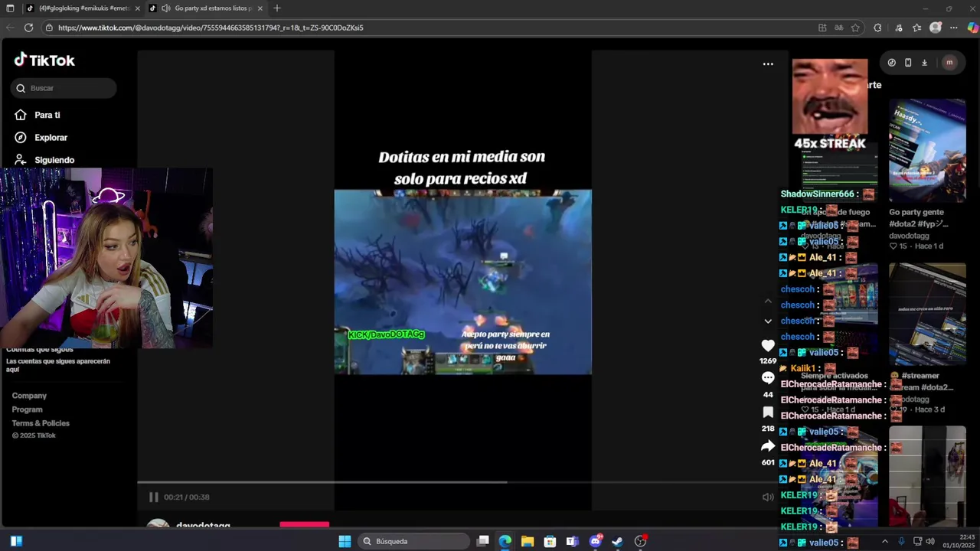The image size is (980, 551).
Task: Like the video with the heart icon
Action: [768, 346]
